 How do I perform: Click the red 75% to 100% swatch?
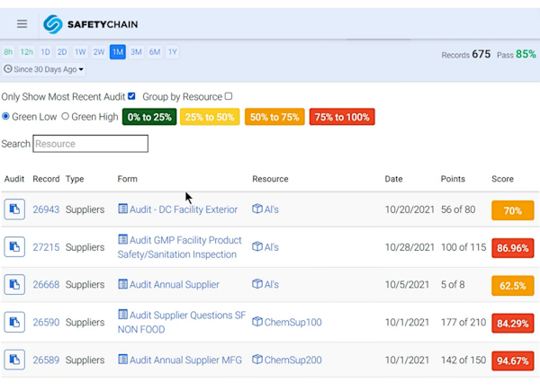[342, 117]
